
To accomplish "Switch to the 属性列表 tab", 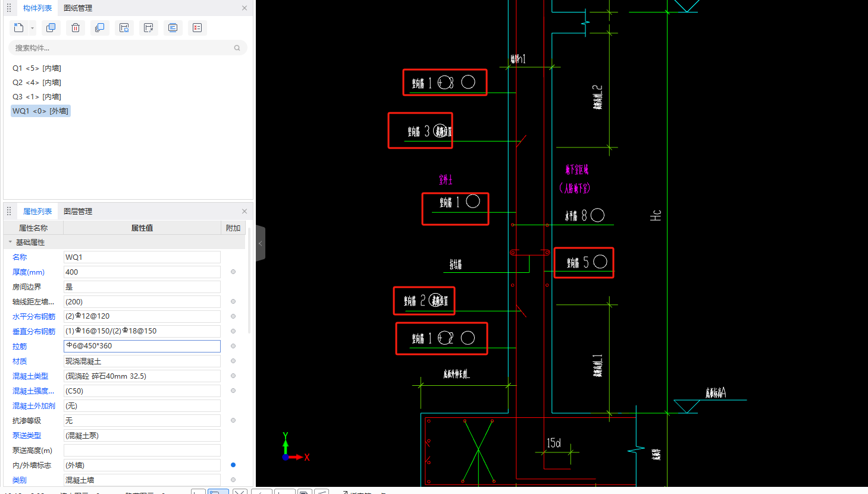I will click(37, 212).
